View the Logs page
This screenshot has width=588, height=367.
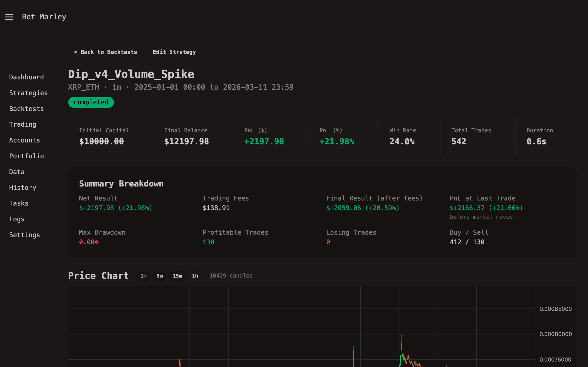17,219
